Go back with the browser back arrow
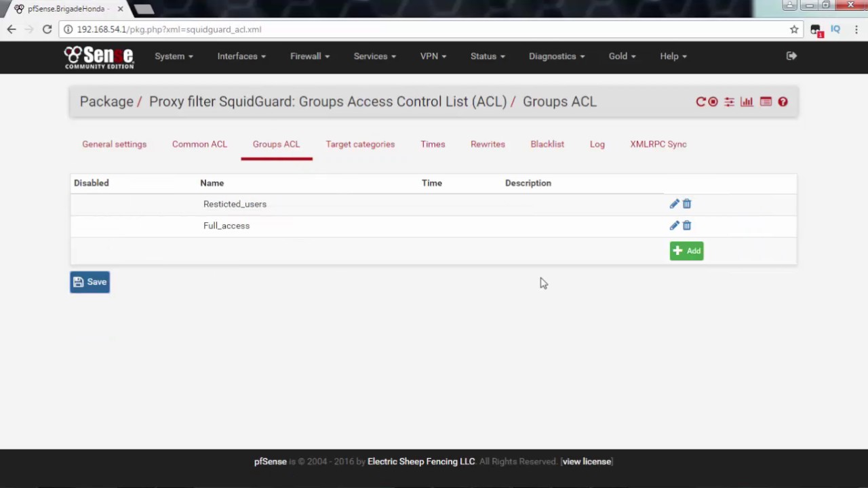 [x=12, y=29]
